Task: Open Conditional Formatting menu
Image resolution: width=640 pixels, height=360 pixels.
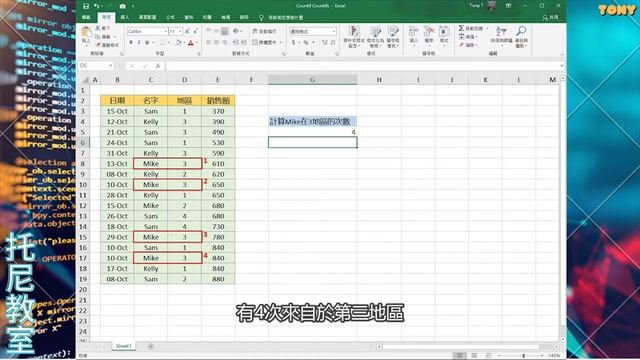Action: [x=353, y=37]
